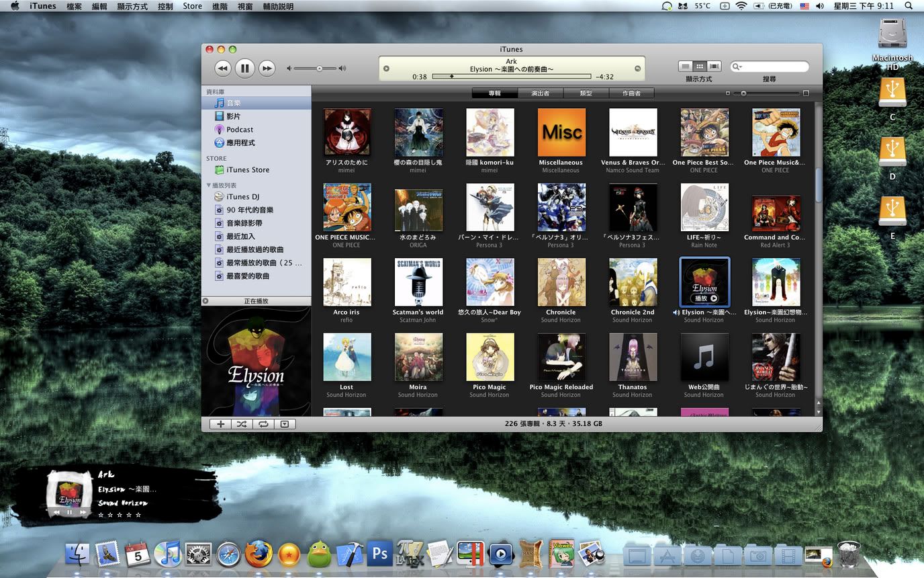Collapse the 播放列表 section triangle
The image size is (924, 578).
tap(209, 185)
